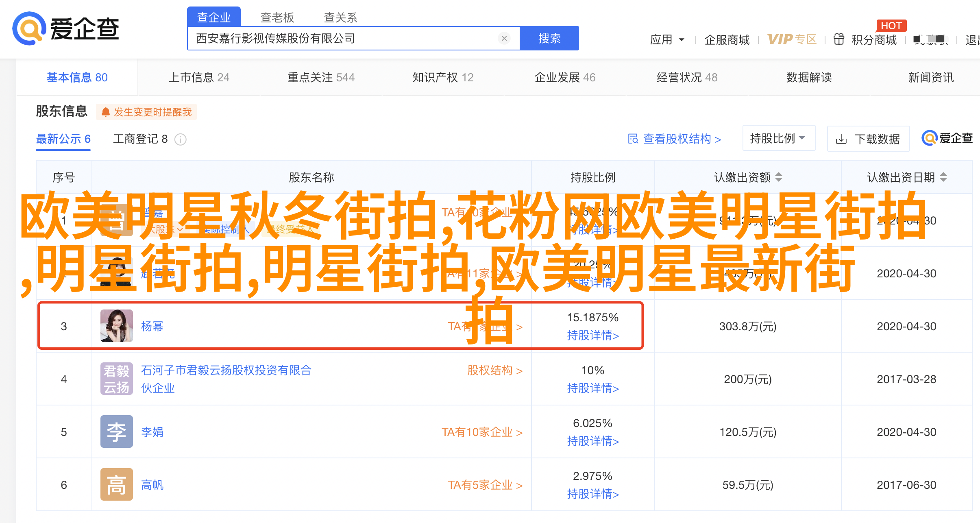Click the 303.8万(元) amount cell

click(748, 326)
